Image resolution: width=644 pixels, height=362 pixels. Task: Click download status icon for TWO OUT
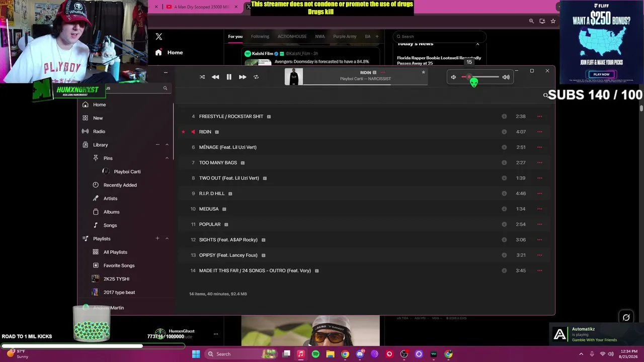pyautogui.click(x=504, y=178)
